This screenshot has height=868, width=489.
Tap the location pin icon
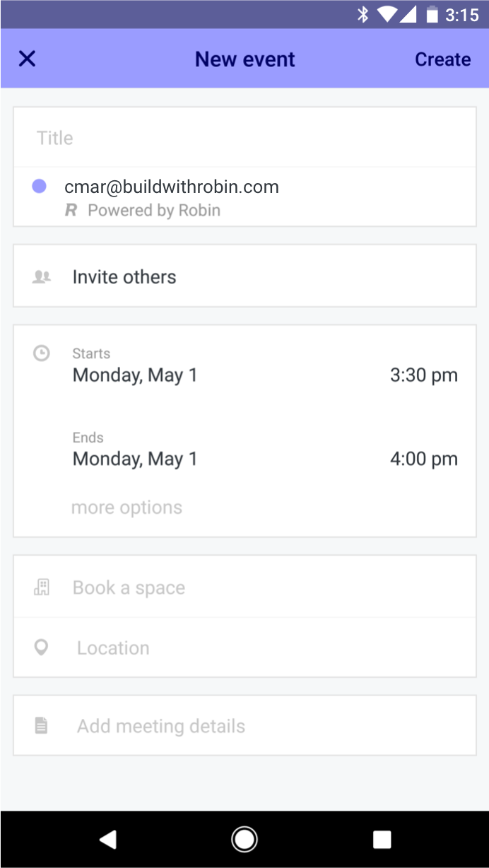42,647
